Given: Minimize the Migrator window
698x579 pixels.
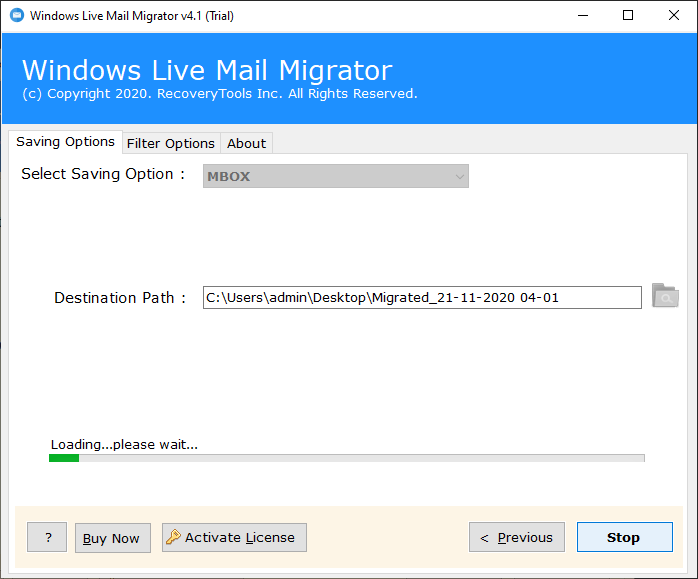Looking at the screenshot, I should coord(583,15).
